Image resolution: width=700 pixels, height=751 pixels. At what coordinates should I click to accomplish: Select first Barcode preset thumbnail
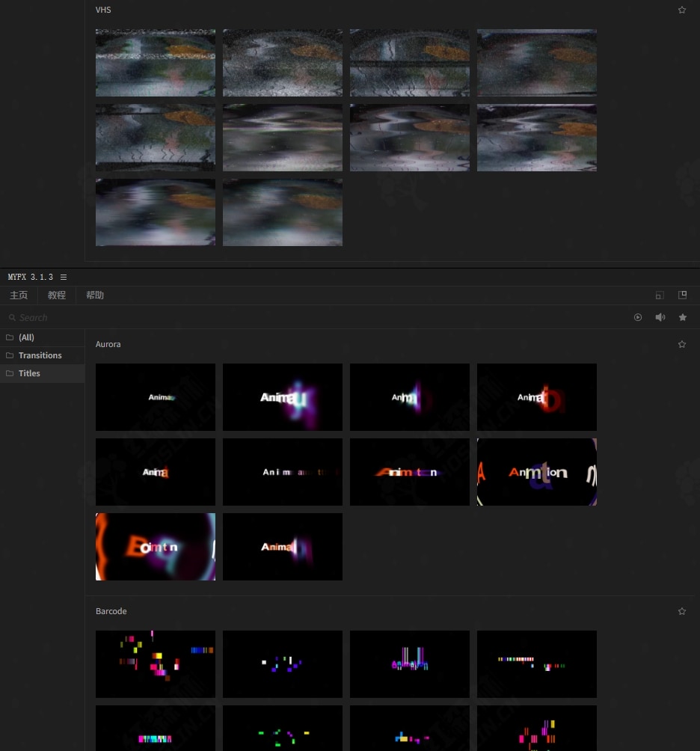pyautogui.click(x=156, y=663)
